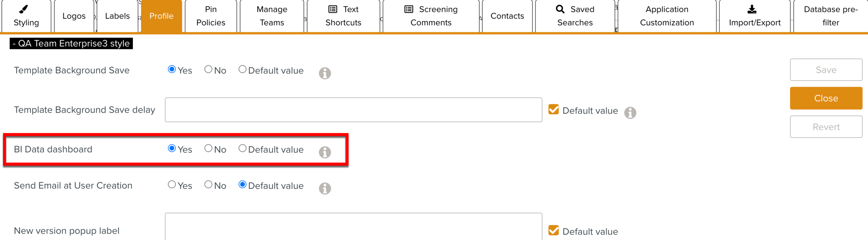Click the Save button
The image size is (868, 251).
point(826,70)
